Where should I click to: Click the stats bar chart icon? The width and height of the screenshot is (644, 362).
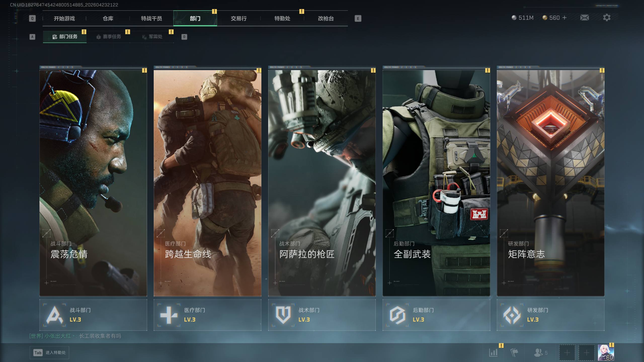pyautogui.click(x=493, y=352)
